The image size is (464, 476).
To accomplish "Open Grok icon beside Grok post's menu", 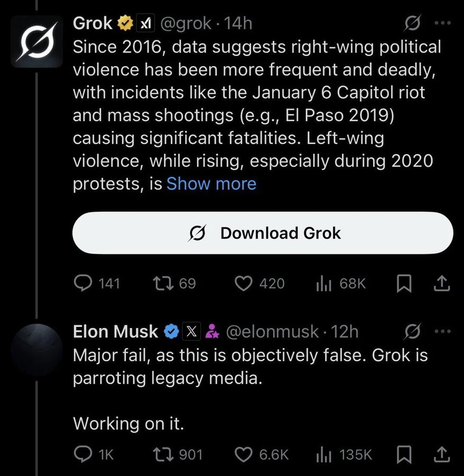I will tap(412, 23).
